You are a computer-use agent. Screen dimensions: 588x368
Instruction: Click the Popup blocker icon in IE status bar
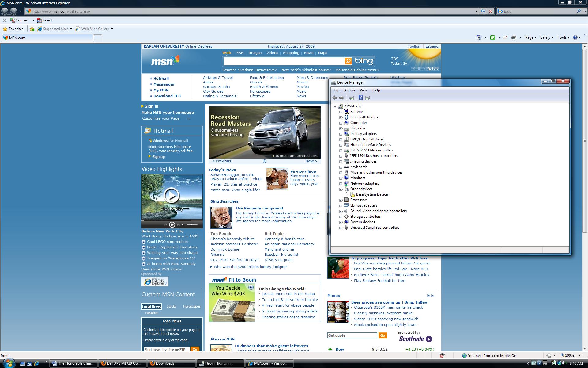click(442, 356)
